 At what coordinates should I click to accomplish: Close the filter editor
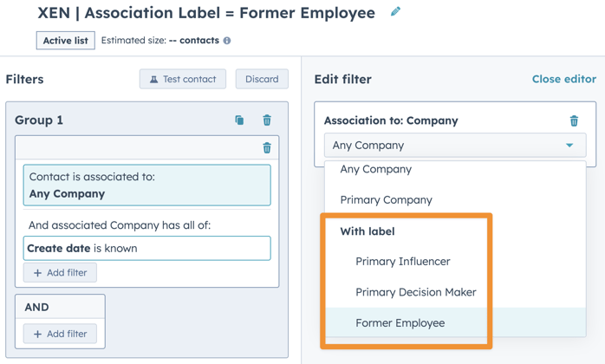(x=563, y=79)
